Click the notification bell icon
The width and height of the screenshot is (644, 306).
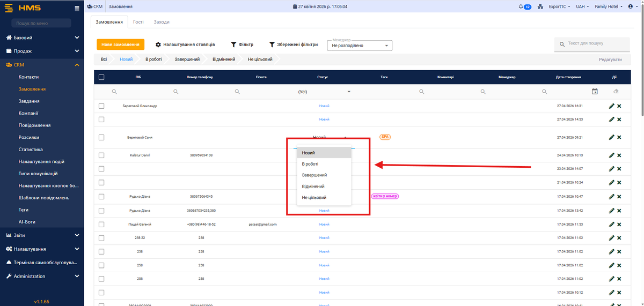[x=521, y=6]
